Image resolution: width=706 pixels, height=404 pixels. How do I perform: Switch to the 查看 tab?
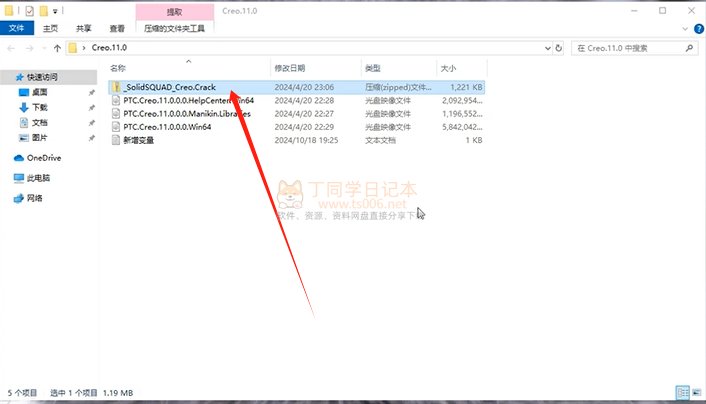(x=117, y=28)
